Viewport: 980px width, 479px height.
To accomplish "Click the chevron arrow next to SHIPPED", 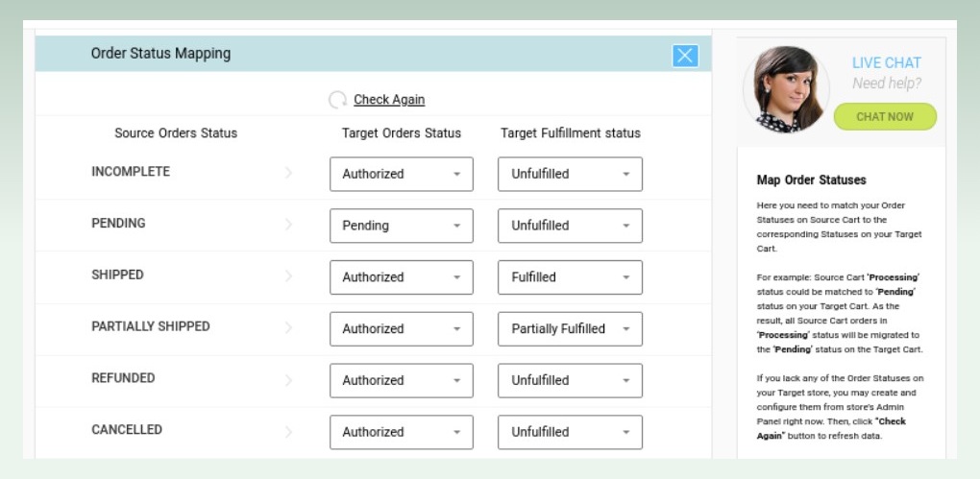I will pos(288,275).
